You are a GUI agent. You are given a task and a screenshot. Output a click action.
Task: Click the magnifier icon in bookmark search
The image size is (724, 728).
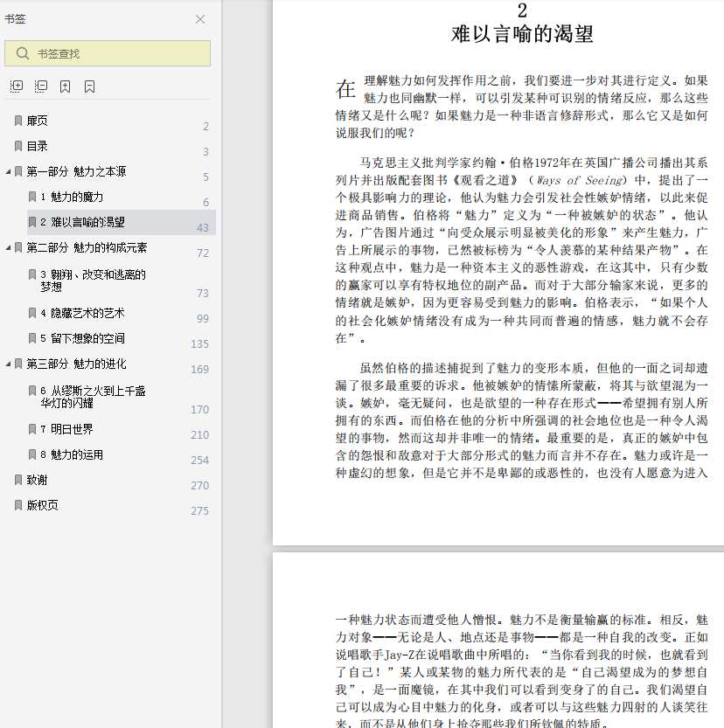click(22, 53)
